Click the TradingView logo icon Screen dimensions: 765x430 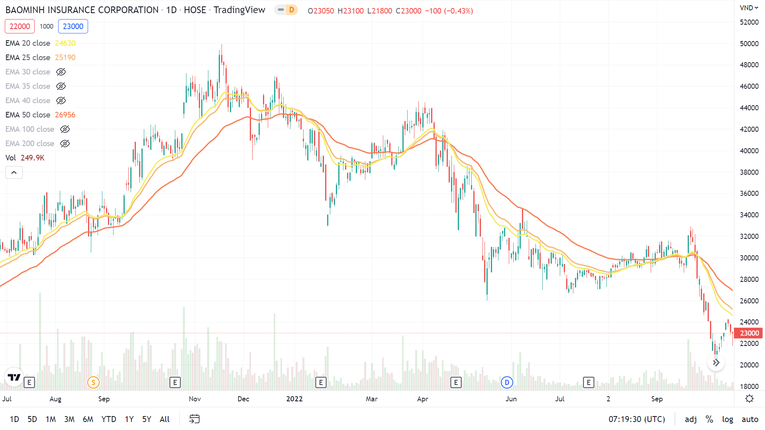tap(14, 377)
